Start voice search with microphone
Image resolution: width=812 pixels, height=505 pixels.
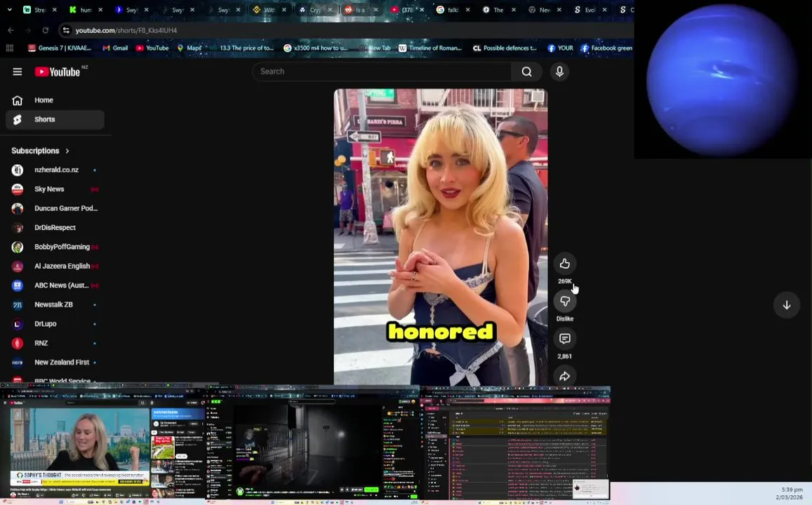(x=559, y=72)
